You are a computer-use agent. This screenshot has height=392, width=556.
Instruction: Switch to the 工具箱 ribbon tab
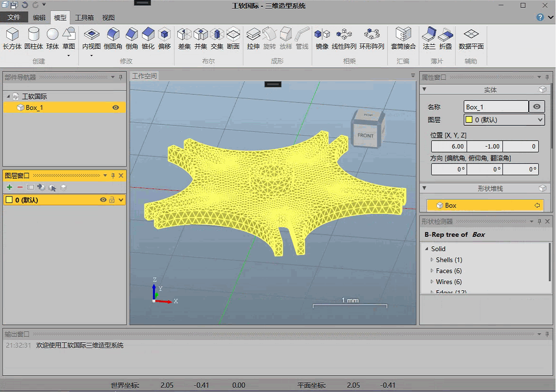point(84,18)
